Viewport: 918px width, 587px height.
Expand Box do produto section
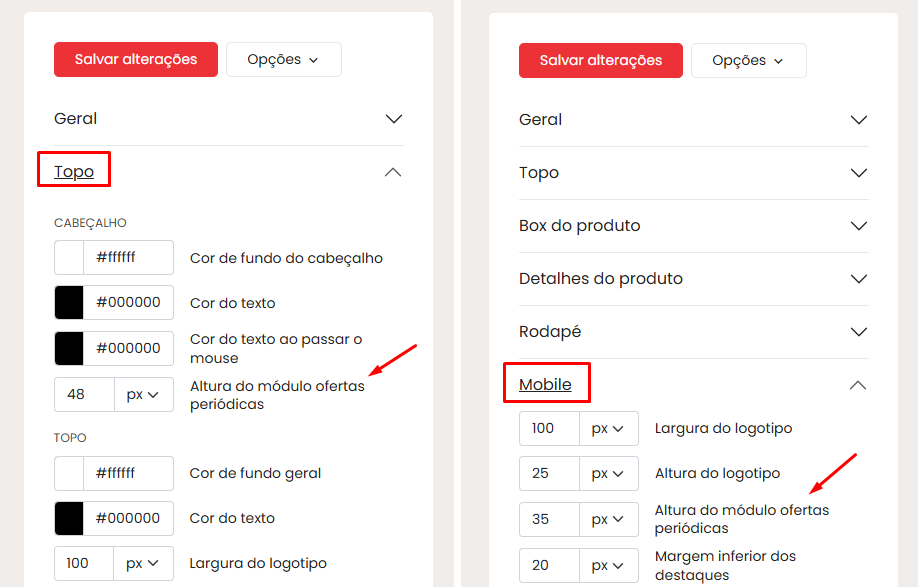tap(858, 226)
